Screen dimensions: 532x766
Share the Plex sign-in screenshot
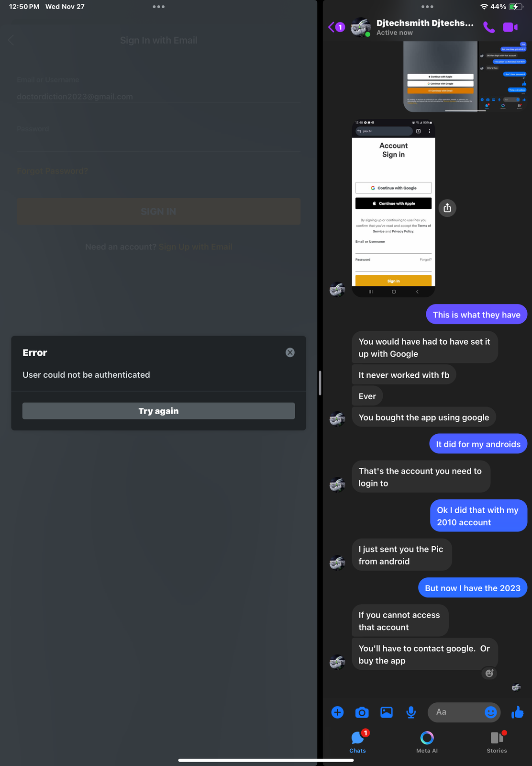click(447, 208)
